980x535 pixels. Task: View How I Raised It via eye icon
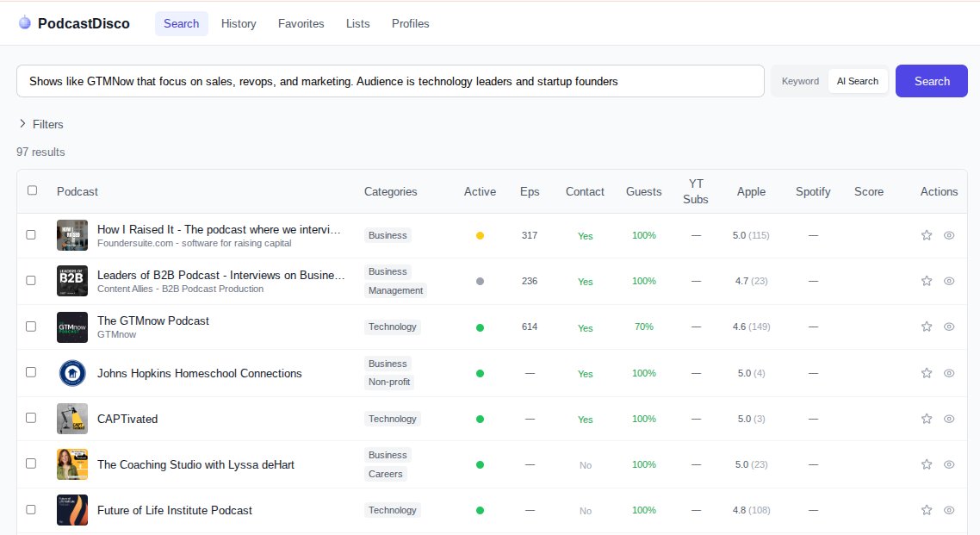[949, 235]
